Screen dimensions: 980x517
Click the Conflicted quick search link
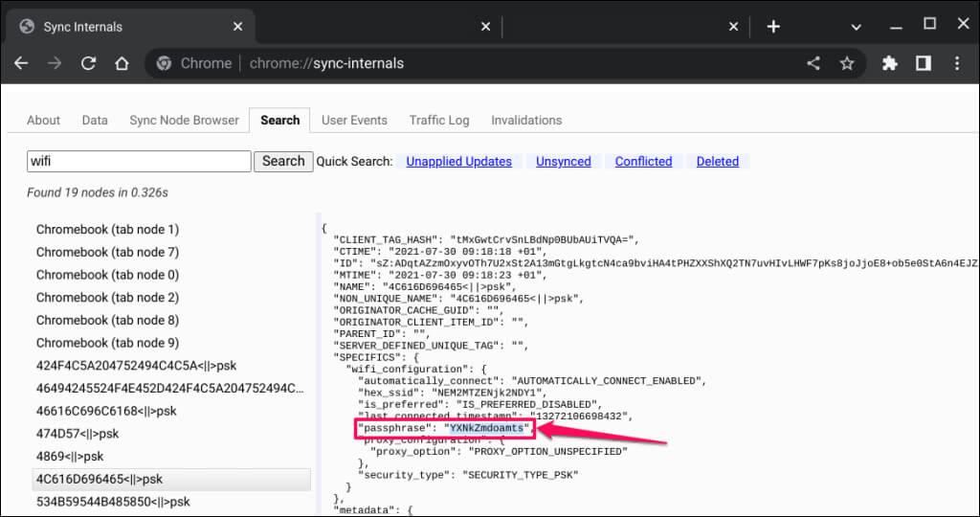pyautogui.click(x=643, y=162)
